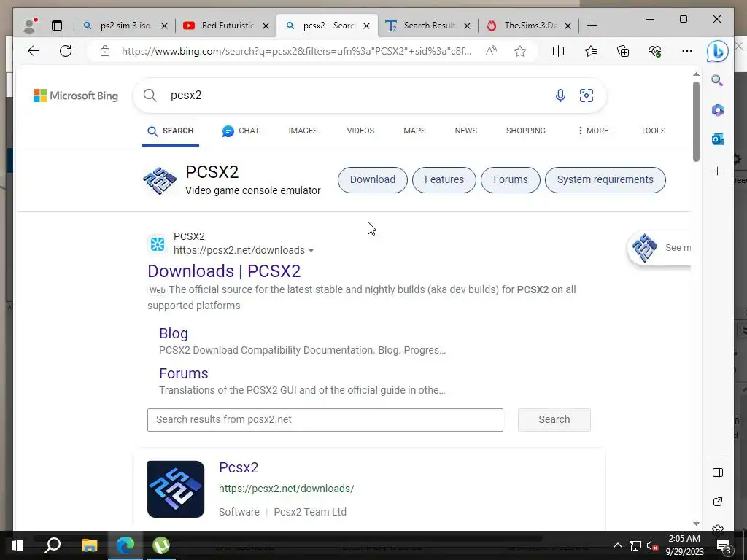Open the VIDEOS search tab
This screenshot has width=747, height=560.
[360, 131]
